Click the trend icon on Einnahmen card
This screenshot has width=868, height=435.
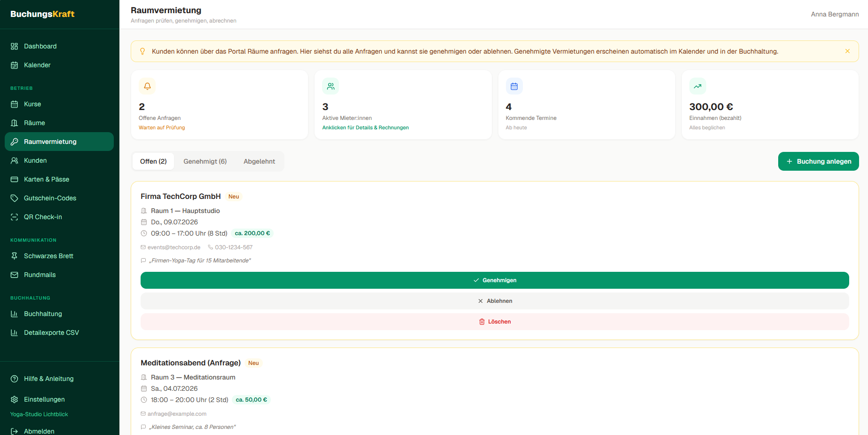698,86
